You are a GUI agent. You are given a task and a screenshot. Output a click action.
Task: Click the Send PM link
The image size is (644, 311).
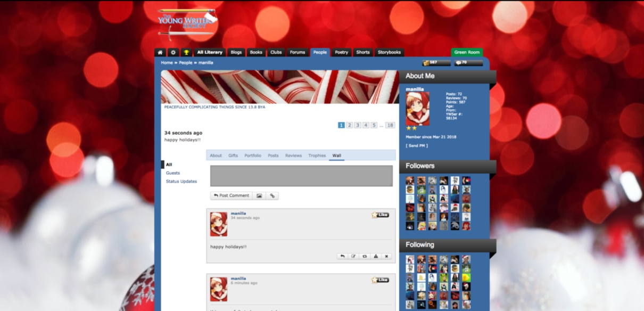(x=417, y=145)
